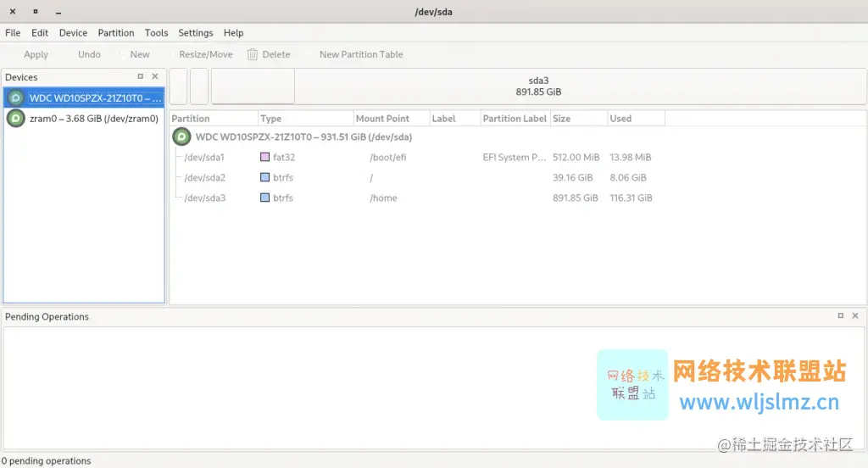Click the 39.16 GiB size value

[x=572, y=178]
